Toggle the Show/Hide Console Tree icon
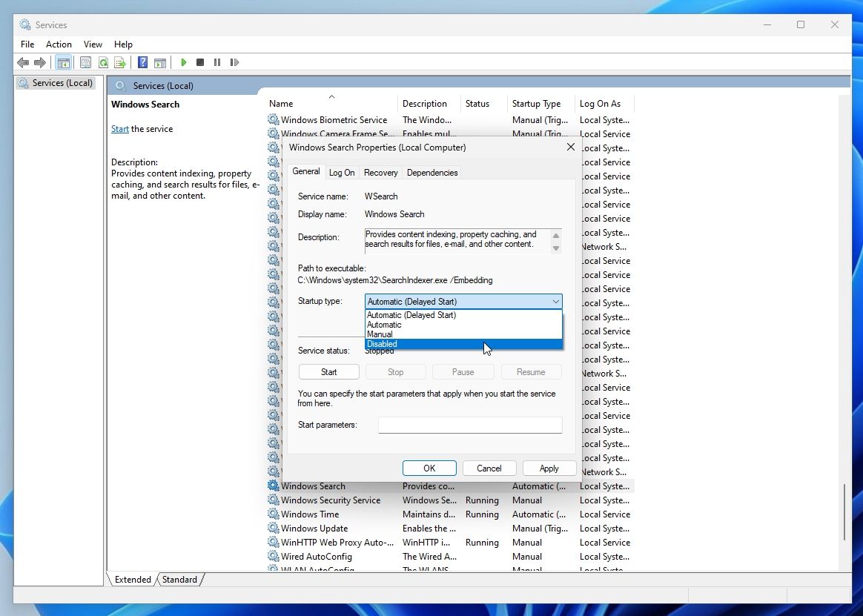The width and height of the screenshot is (863, 616). [64, 62]
